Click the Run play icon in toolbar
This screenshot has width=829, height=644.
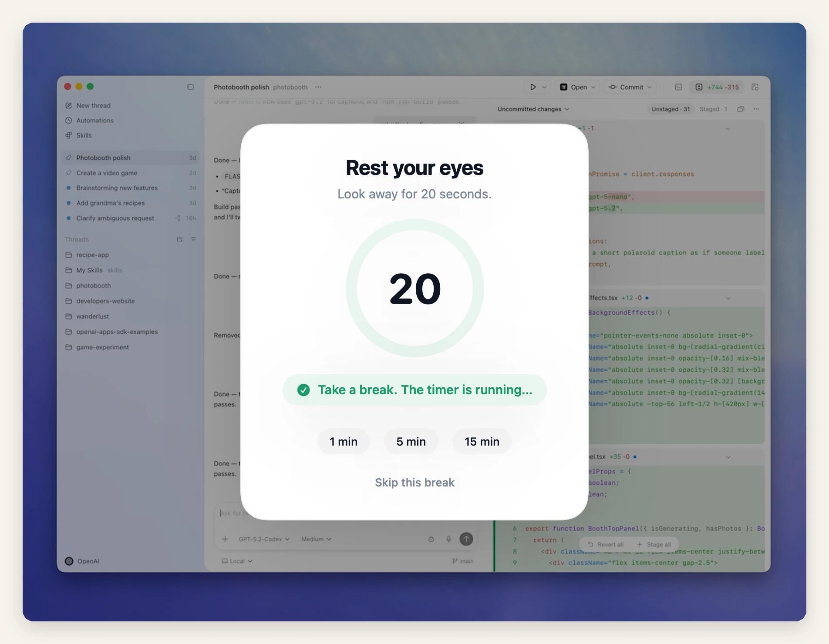point(533,87)
